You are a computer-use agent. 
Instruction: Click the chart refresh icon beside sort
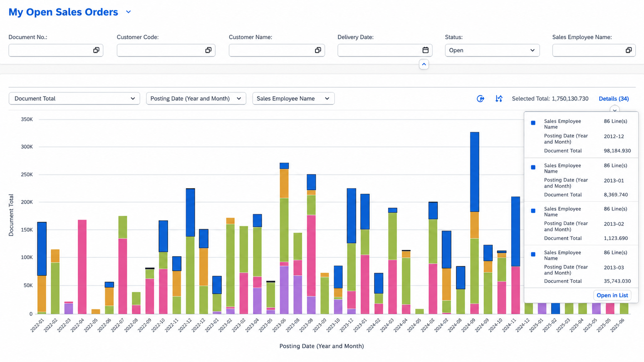(480, 99)
